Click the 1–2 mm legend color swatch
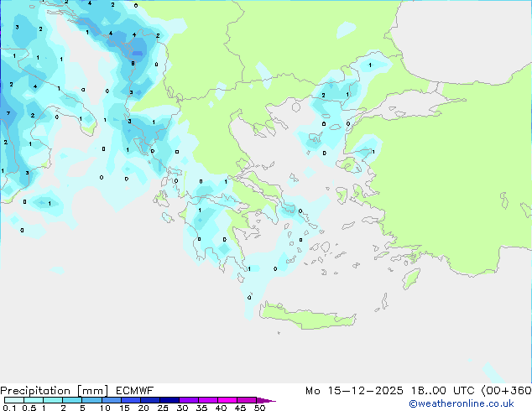532x411 pixels. [53, 400]
